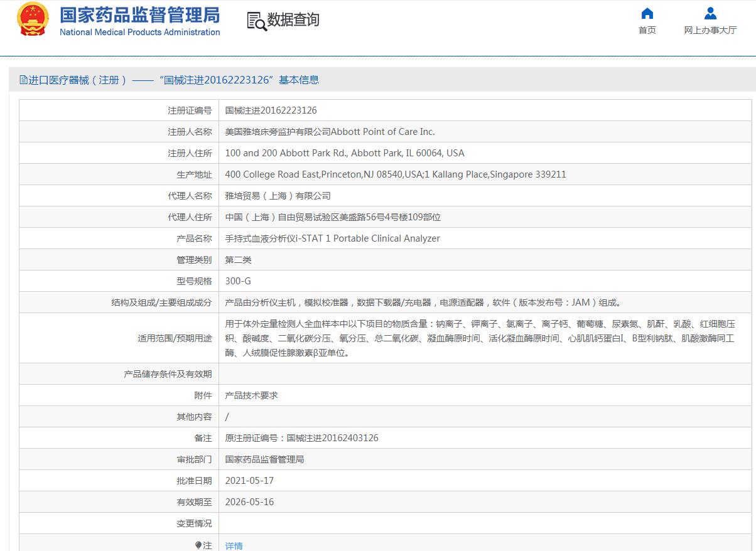Click the 适用范围/预期用途 label
Image resolution: width=756 pixels, height=551 pixels.
[175, 338]
